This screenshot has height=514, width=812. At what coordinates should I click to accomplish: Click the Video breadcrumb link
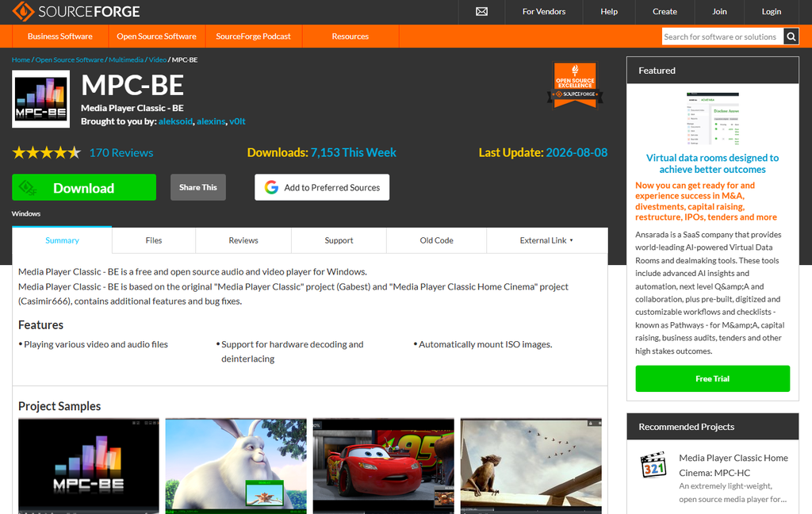click(x=158, y=59)
